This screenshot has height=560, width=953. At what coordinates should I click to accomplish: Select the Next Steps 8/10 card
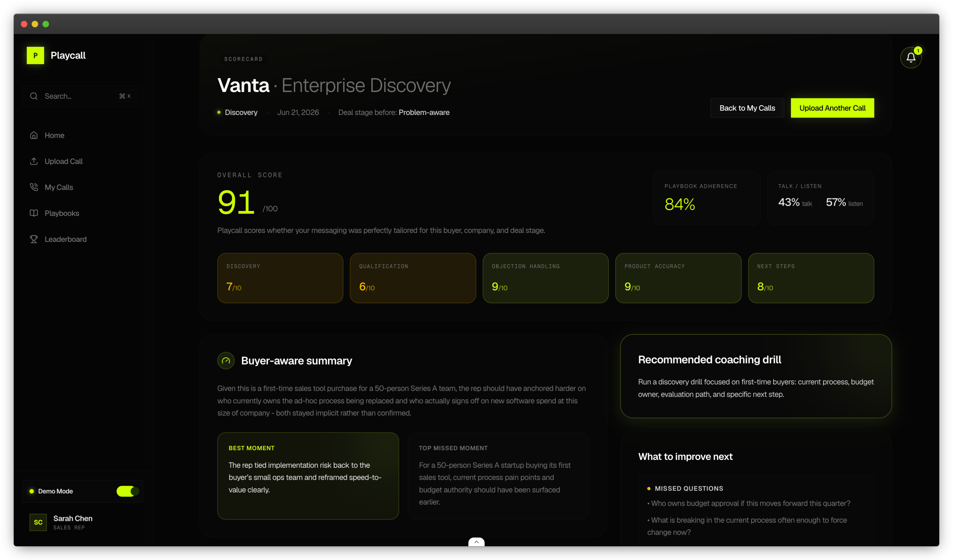811,278
